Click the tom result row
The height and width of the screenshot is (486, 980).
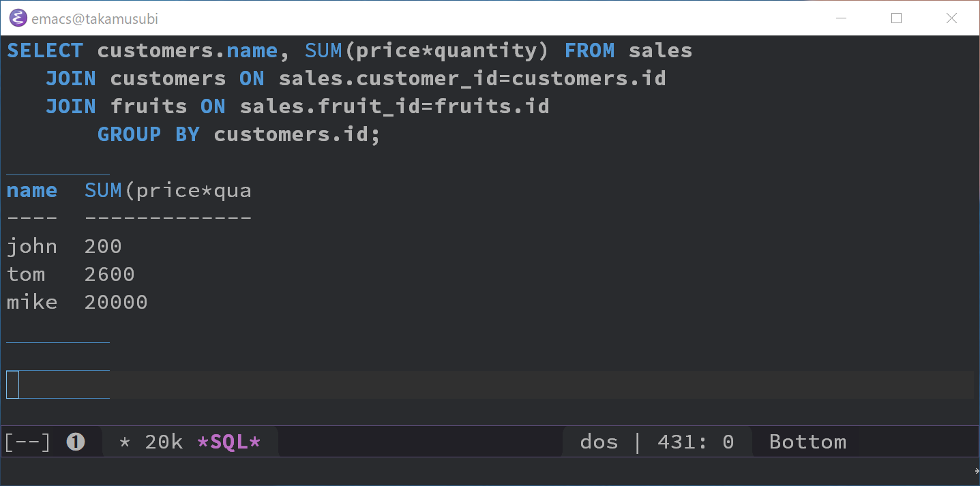[x=26, y=274]
